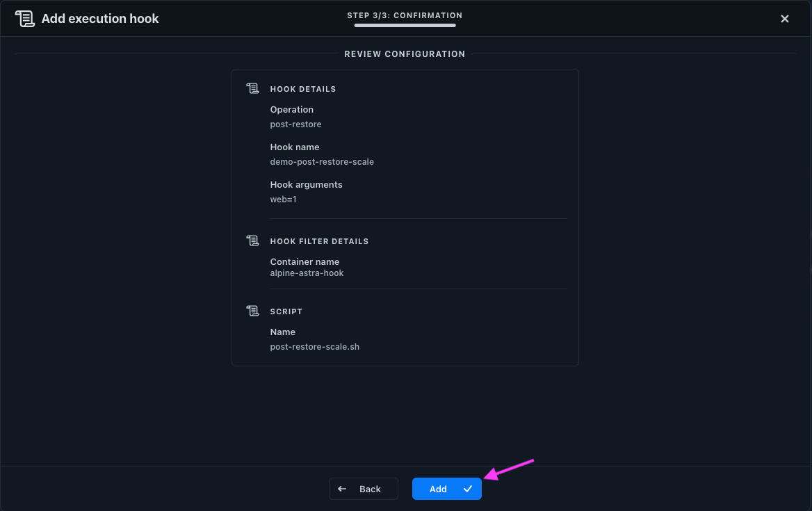Click the Hook Details heading text
Screen dimensions: 812x511
pyautogui.click(x=303, y=89)
